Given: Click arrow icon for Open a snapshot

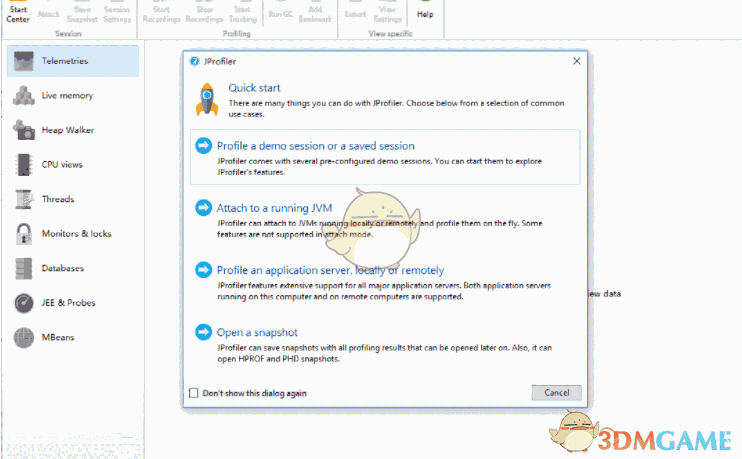Looking at the screenshot, I should click(203, 332).
